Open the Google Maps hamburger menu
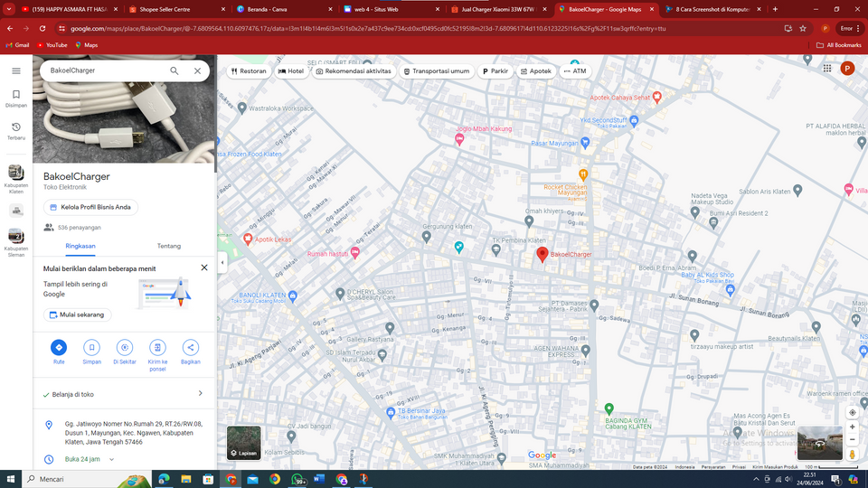 point(16,70)
